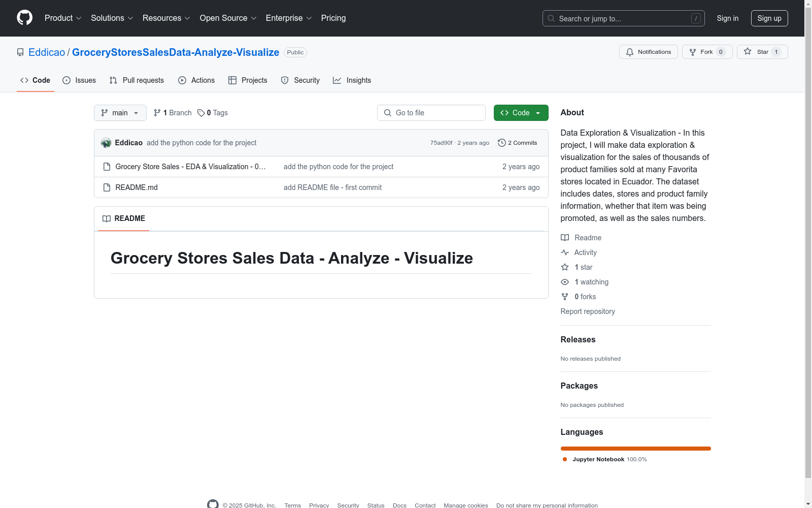Open Grocery Store Sales - EDA notebook file
This screenshot has width=812, height=508.
tap(190, 167)
